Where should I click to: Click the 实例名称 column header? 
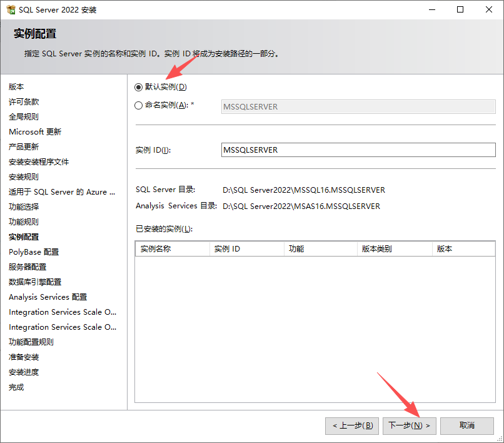click(173, 248)
